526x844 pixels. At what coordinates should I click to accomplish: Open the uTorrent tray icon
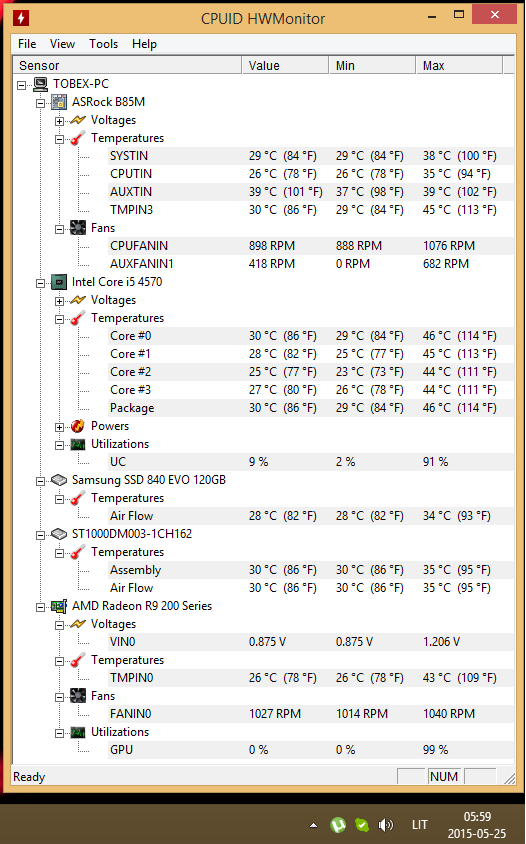[338, 824]
